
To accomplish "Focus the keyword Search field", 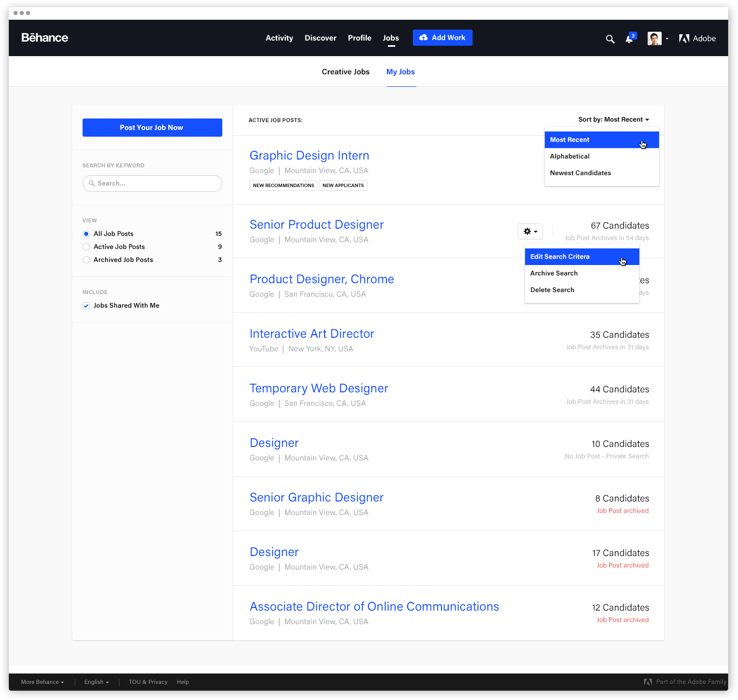I will [x=152, y=183].
